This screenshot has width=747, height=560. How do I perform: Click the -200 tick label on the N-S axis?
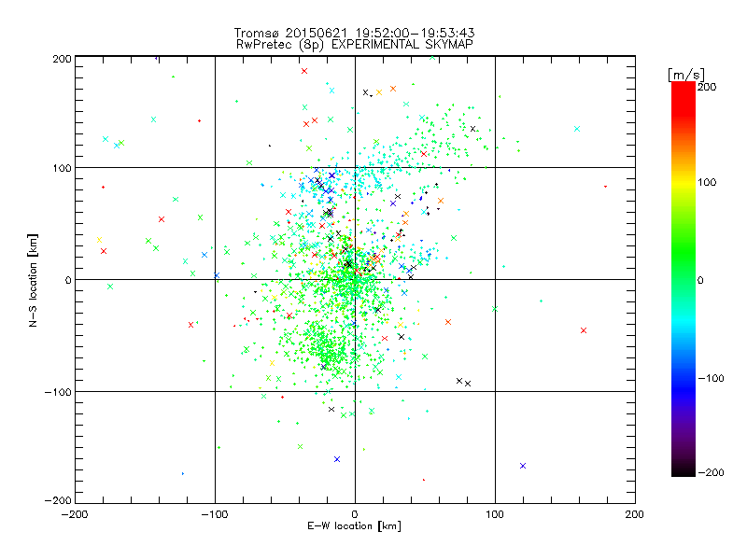click(x=58, y=500)
